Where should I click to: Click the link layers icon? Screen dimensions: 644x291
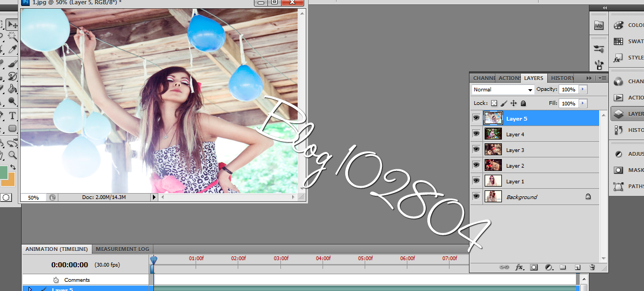[504, 267]
